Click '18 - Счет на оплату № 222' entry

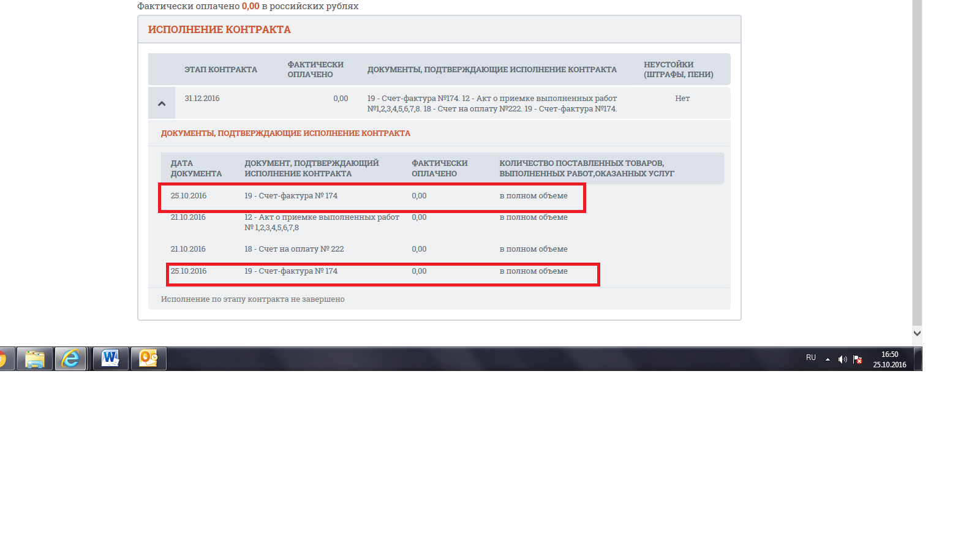[x=294, y=249]
